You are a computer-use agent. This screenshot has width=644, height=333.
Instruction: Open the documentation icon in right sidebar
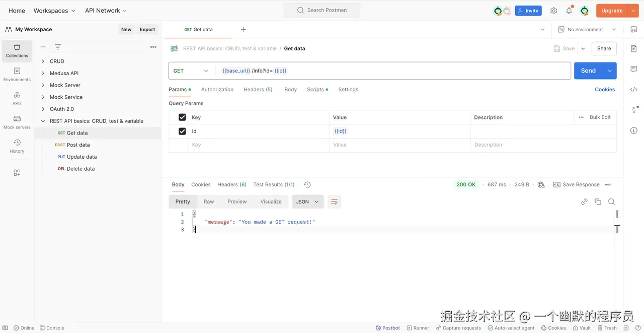[x=634, y=48]
